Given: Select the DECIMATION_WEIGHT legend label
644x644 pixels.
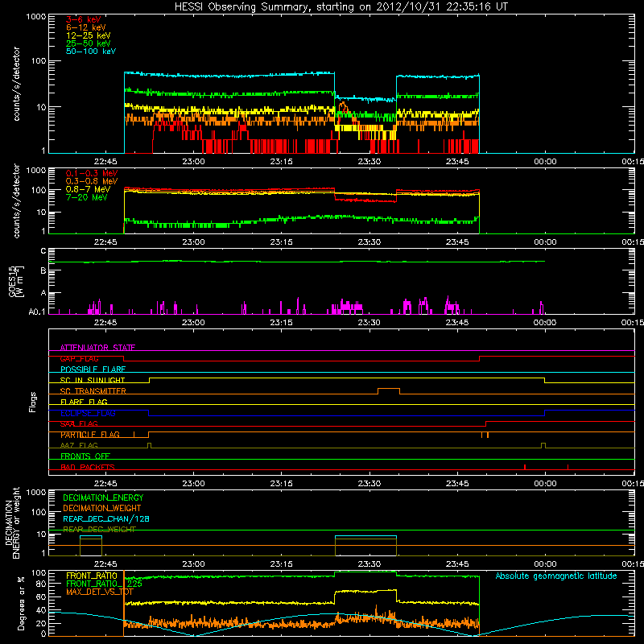Looking at the screenshot, I should (x=102, y=508).
